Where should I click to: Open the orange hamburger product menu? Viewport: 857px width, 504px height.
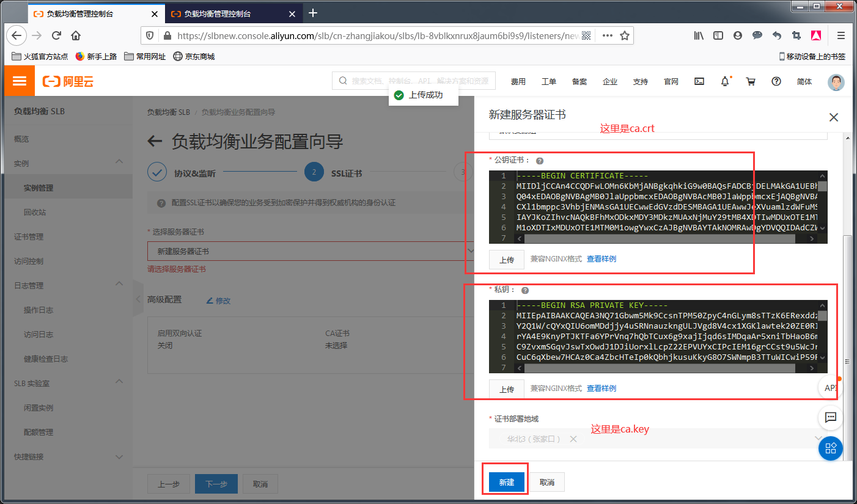click(19, 81)
